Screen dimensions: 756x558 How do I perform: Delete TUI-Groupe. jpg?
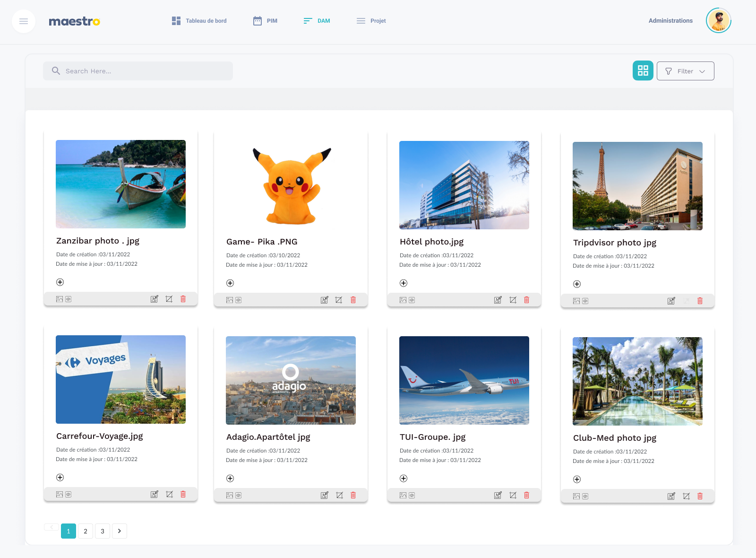pos(526,495)
